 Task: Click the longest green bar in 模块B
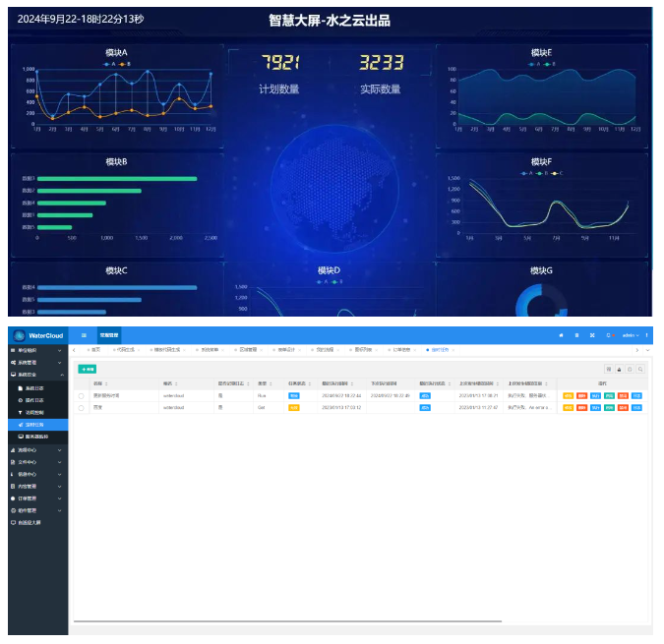117,179
